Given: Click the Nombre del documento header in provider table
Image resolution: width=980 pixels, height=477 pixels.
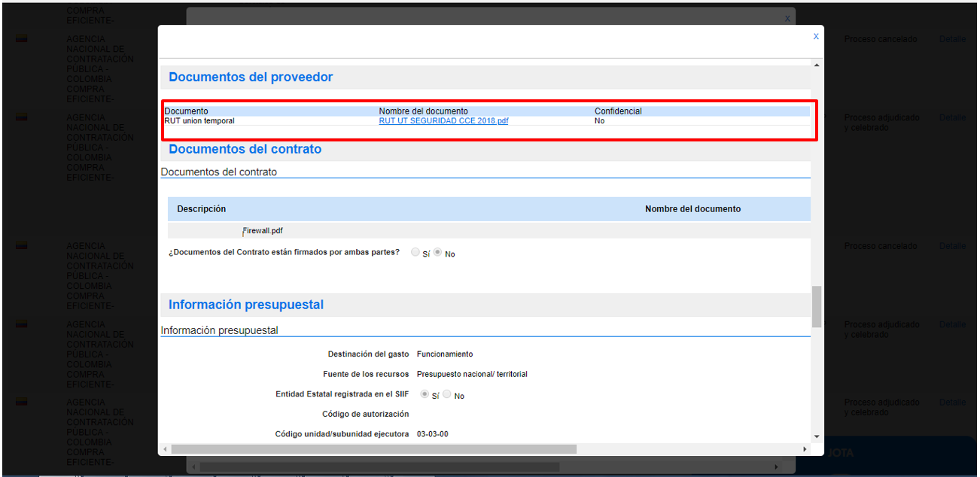Looking at the screenshot, I should coord(423,111).
